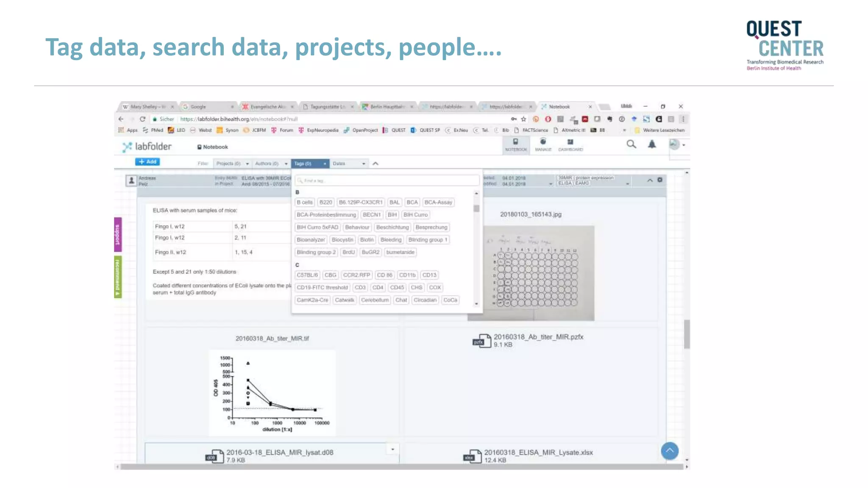
Task: Open the 20180103_165143.jpg plate photo
Action: pos(531,273)
